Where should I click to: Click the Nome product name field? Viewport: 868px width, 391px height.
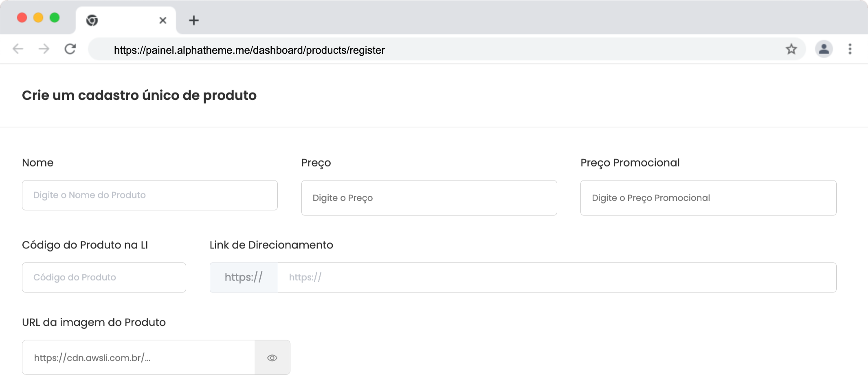tap(149, 195)
